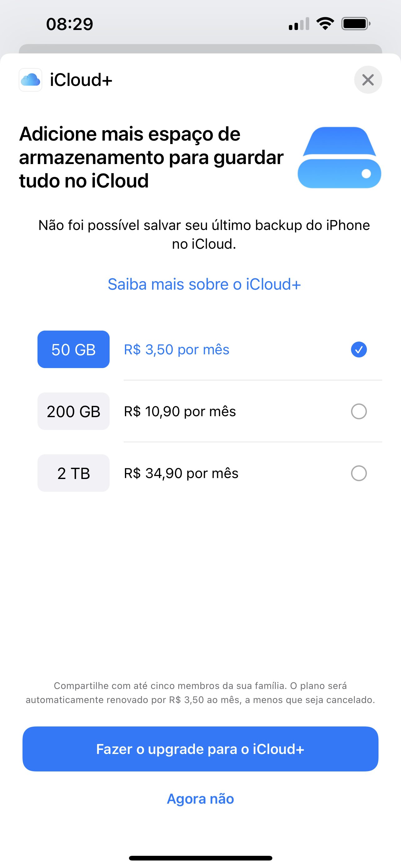The height and width of the screenshot is (868, 401).
Task: Tap the cellular signal bars icon
Action: [x=299, y=24]
